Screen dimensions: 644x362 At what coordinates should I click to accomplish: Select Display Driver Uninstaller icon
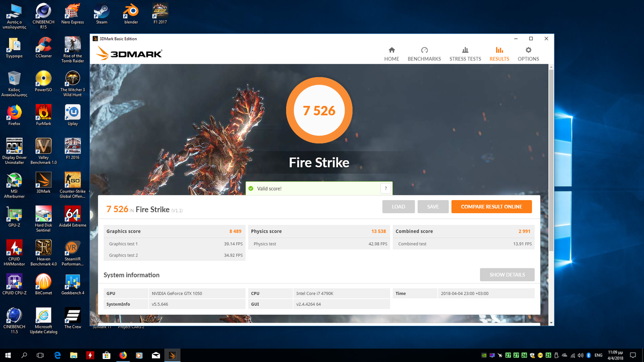coord(14,151)
